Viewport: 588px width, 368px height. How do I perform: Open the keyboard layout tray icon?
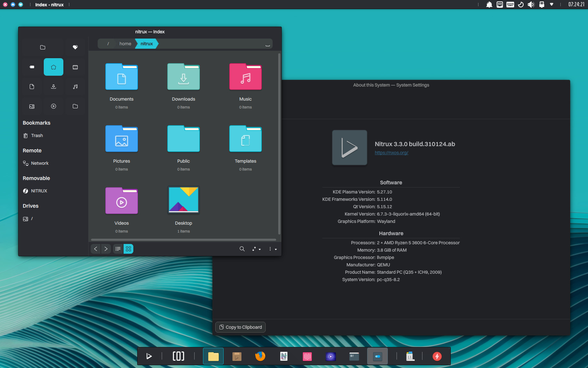point(510,5)
